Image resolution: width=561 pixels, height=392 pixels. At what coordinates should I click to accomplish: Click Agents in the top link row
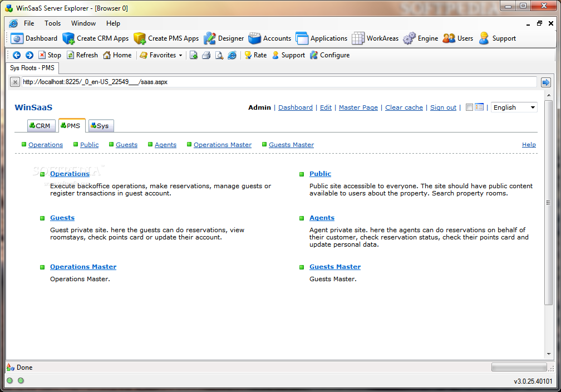coord(165,145)
